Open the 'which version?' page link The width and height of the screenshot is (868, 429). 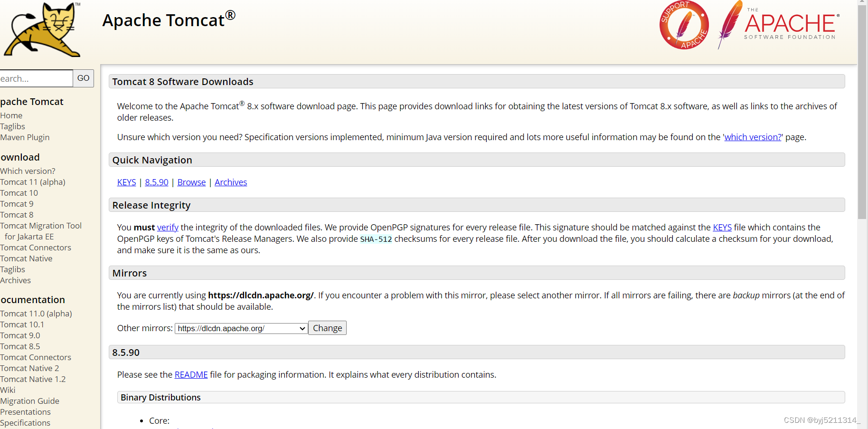pos(753,137)
